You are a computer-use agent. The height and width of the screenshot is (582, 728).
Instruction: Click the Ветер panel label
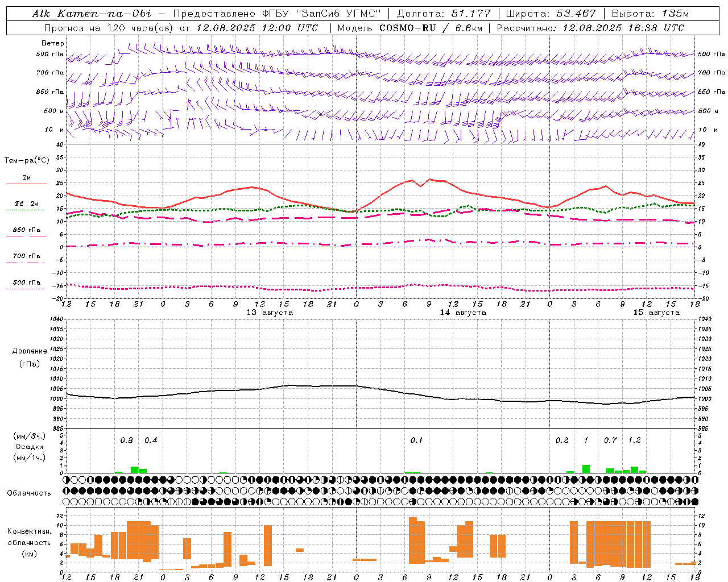pos(53,43)
